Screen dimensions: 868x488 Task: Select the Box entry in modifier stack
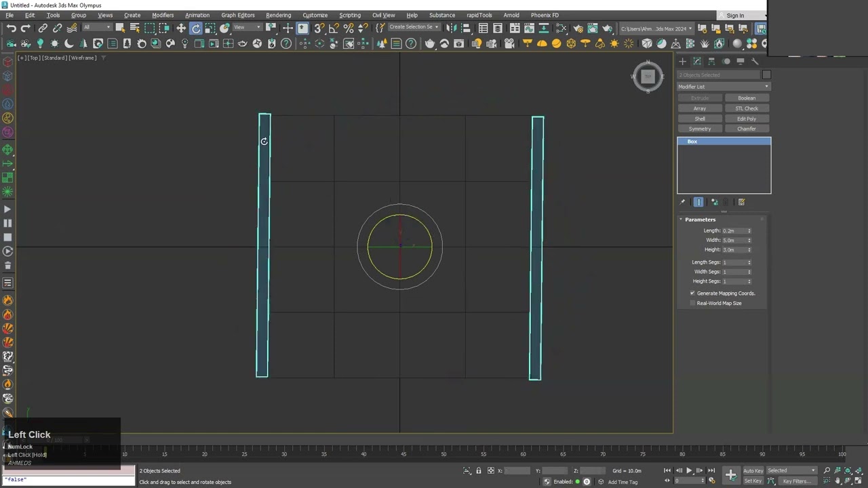pyautogui.click(x=724, y=141)
